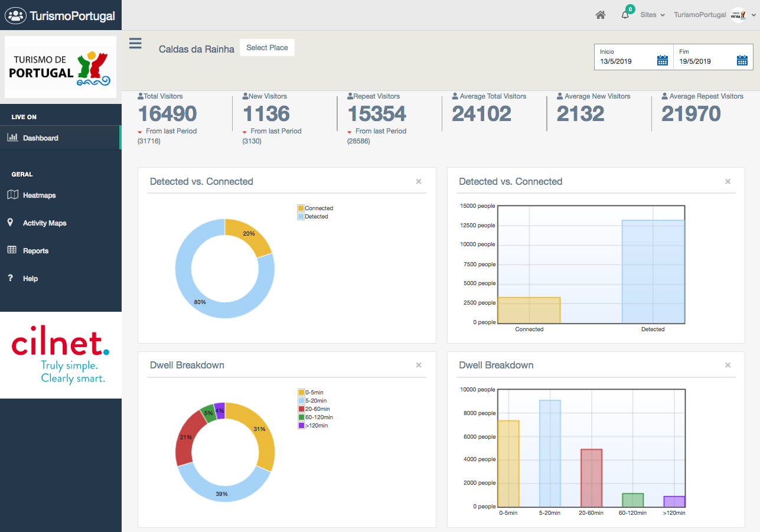760x532 pixels.
Task: Click the home icon in top bar
Action: point(601,15)
